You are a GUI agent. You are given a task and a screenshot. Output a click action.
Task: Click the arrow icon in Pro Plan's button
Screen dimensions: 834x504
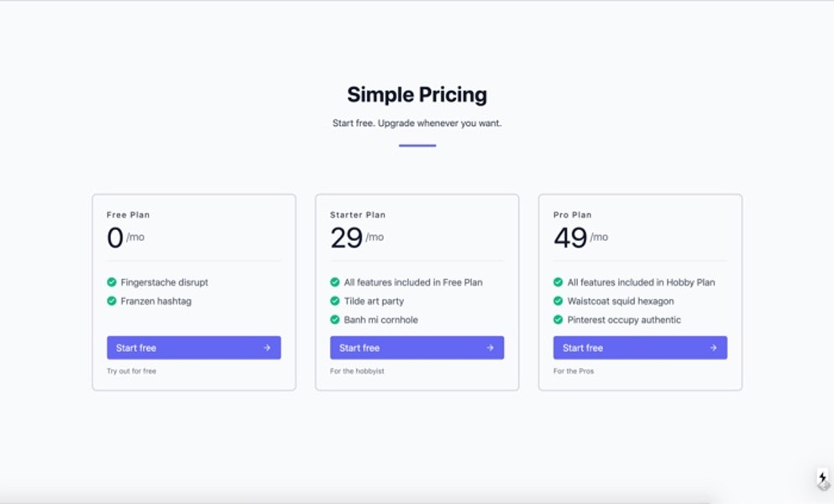713,347
